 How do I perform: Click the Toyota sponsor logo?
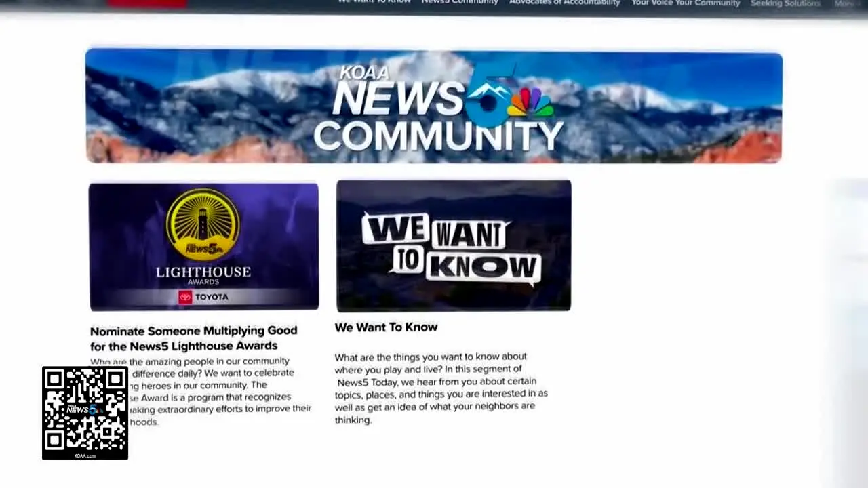pos(203,297)
